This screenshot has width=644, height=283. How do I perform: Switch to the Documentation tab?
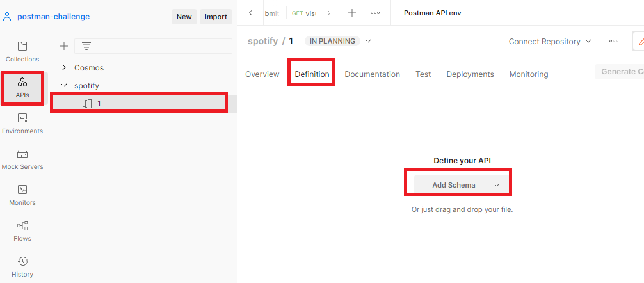pos(372,74)
